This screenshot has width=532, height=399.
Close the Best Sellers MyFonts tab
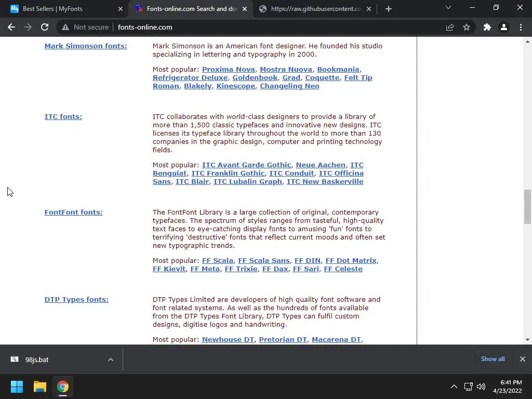click(121, 9)
